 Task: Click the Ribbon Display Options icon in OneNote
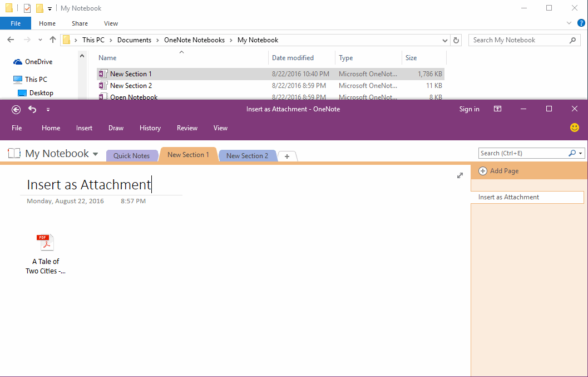point(498,109)
